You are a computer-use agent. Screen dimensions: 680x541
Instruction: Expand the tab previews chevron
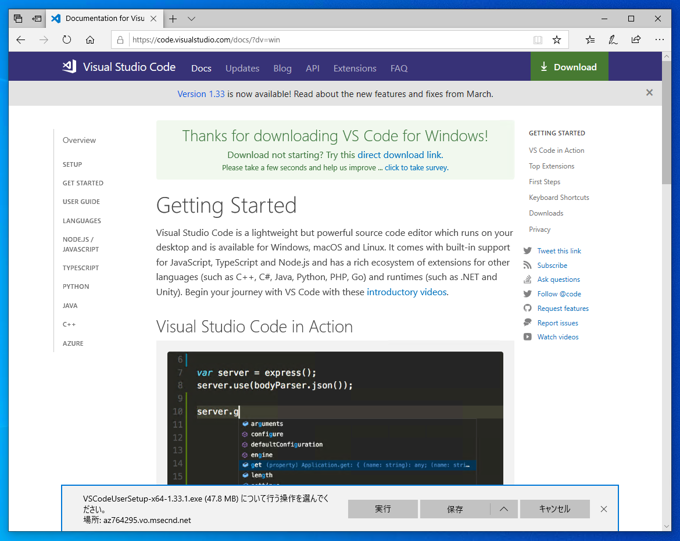point(191,19)
